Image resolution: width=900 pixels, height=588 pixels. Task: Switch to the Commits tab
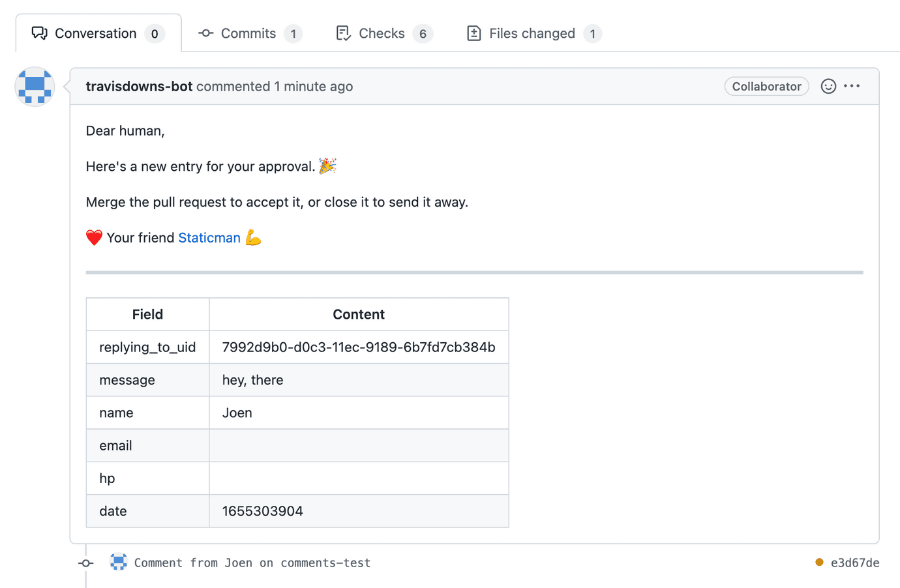pyautogui.click(x=250, y=33)
